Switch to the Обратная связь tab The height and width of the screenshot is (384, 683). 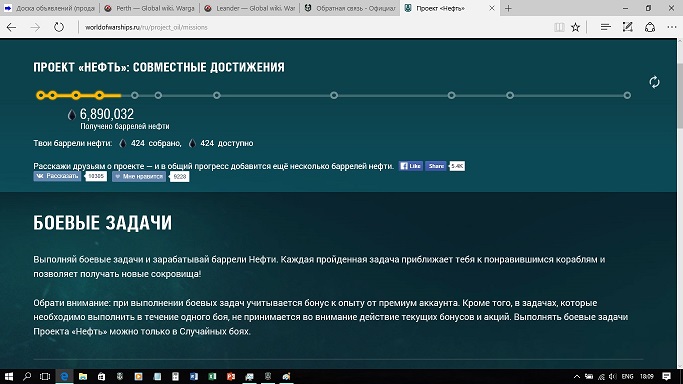click(x=350, y=8)
